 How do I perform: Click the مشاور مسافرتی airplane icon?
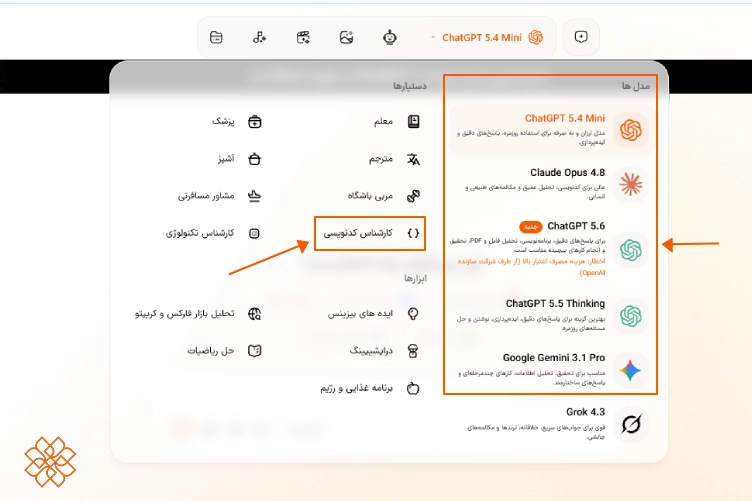click(255, 196)
